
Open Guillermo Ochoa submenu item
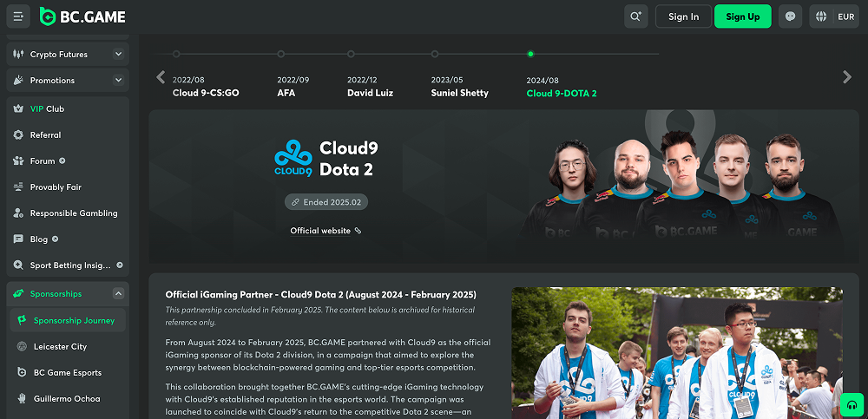[68, 398]
